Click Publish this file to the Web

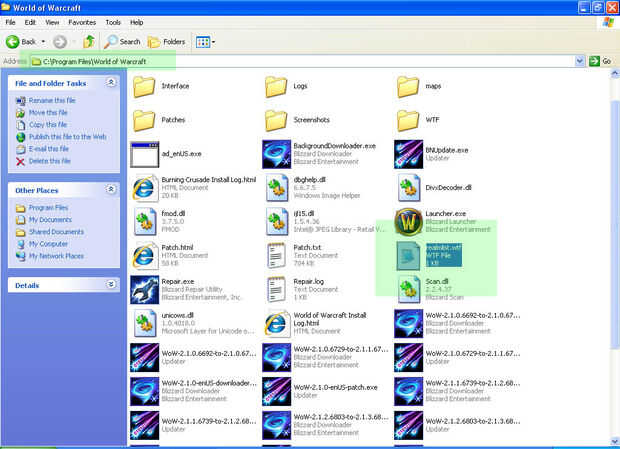[68, 137]
